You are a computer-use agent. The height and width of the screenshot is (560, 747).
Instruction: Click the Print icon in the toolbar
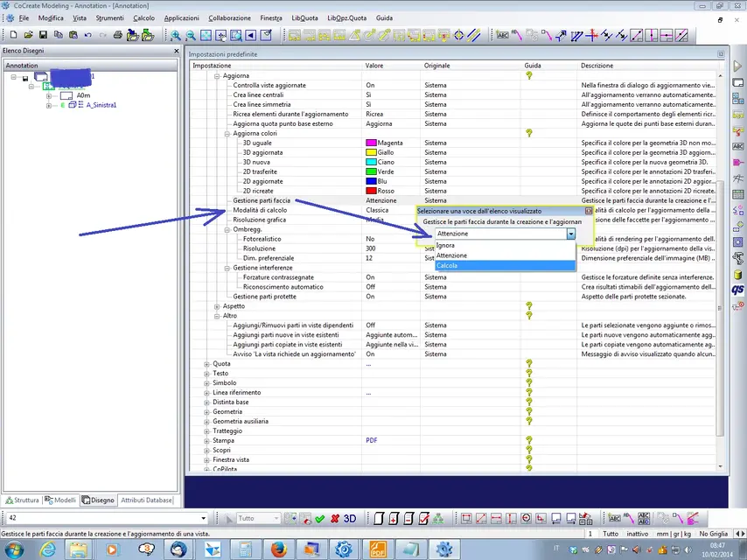[x=117, y=35]
